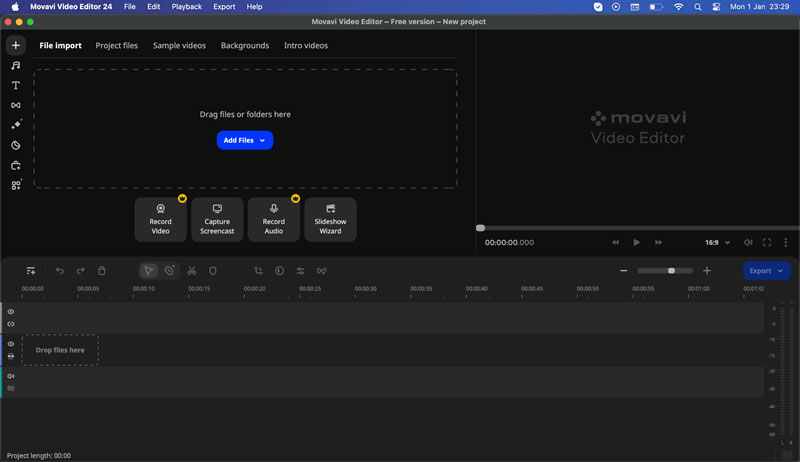Image resolution: width=800 pixels, height=462 pixels.
Task: Click the Export button
Action: pyautogui.click(x=767, y=271)
